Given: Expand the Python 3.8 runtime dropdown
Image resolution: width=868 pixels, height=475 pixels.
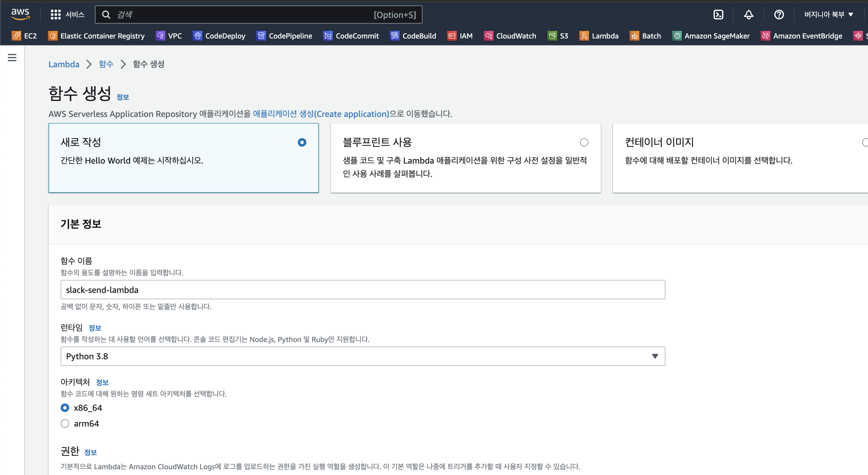Looking at the screenshot, I should pyautogui.click(x=362, y=356).
